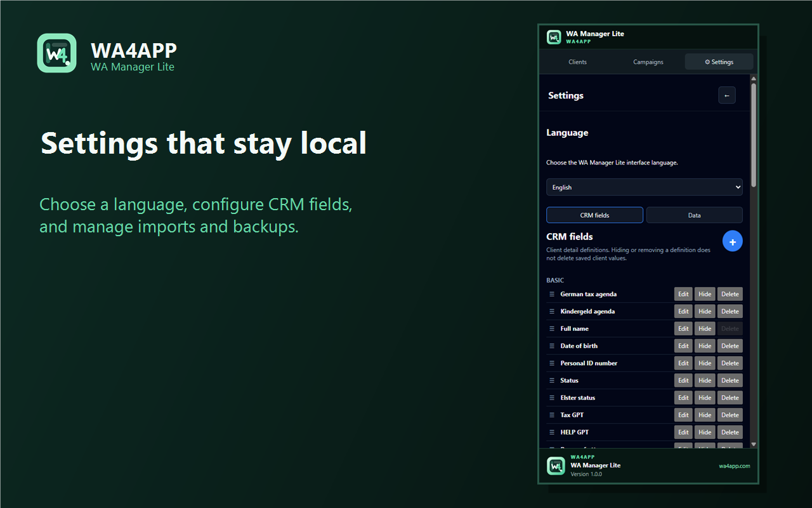Click the WA Manager Lite logo in the panel header
812x508 pixels.
pyautogui.click(x=554, y=37)
